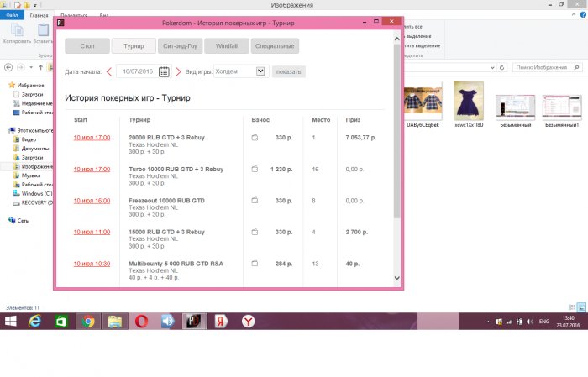Advance to next date with right arrow
Viewport: 588px width, 377px height.
pyautogui.click(x=178, y=71)
